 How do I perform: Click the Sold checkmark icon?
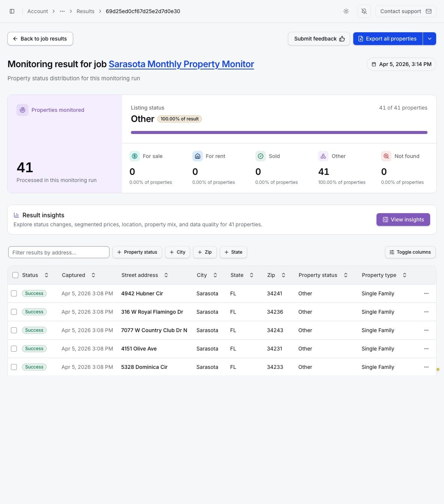(x=261, y=156)
